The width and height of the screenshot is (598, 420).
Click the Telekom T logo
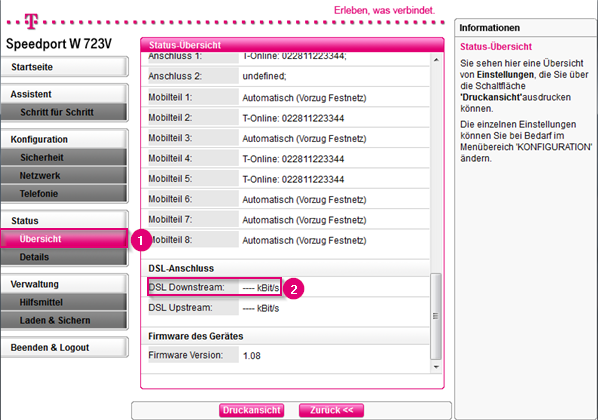point(31,21)
